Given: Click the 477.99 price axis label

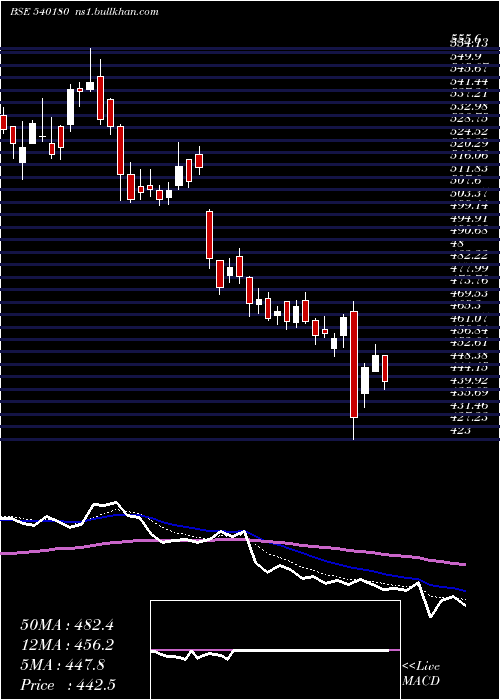Looking at the screenshot, I should coord(469,269).
